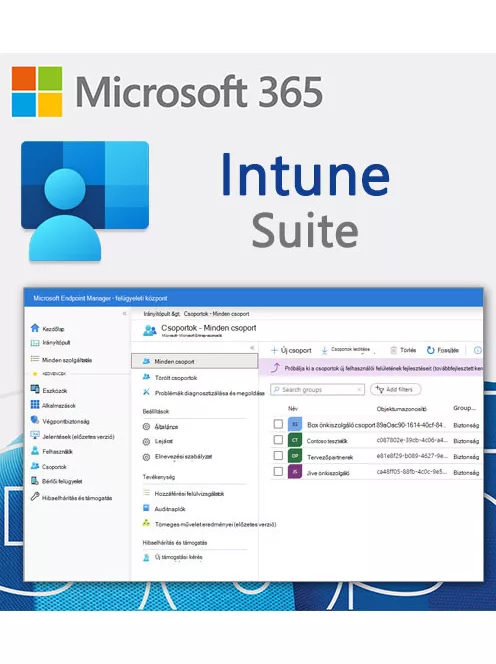Image resolution: width=496 pixels, height=664 pixels.
Task: Open Irányítópult dashboard icon
Action: pyautogui.click(x=35, y=343)
